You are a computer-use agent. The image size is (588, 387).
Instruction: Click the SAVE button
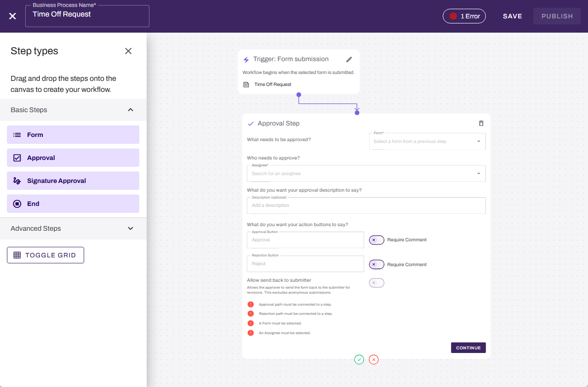pos(513,16)
